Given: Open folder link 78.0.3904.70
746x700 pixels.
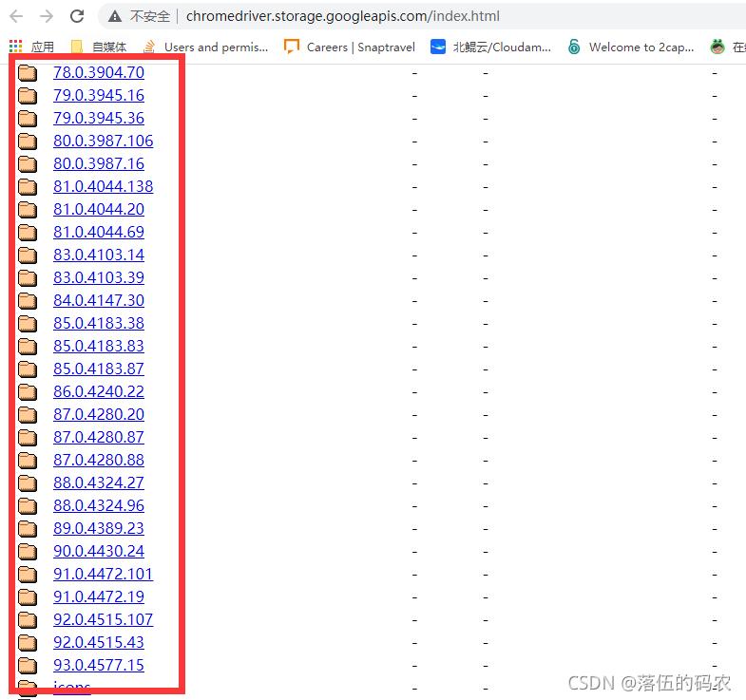Looking at the screenshot, I should [99, 72].
